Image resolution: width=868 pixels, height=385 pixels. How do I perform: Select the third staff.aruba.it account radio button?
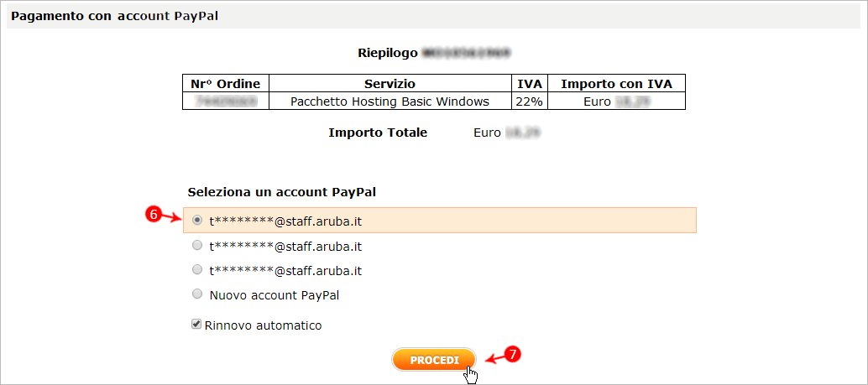coord(197,270)
